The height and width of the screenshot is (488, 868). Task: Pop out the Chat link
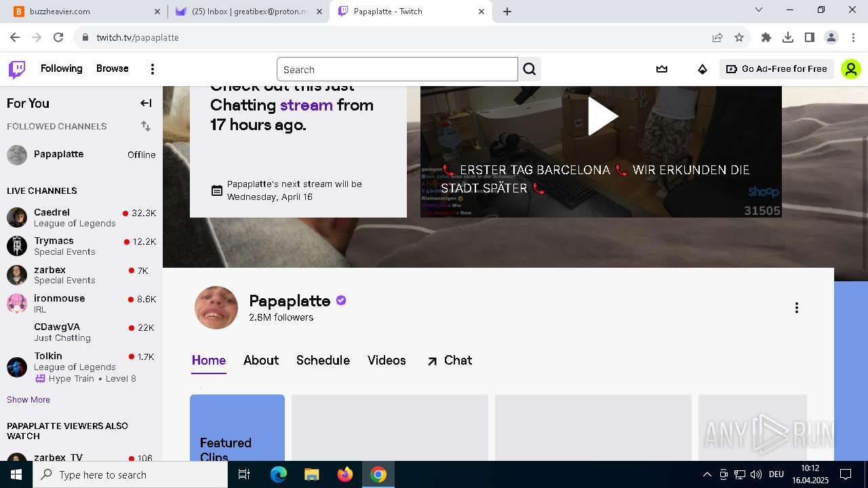[449, 361]
